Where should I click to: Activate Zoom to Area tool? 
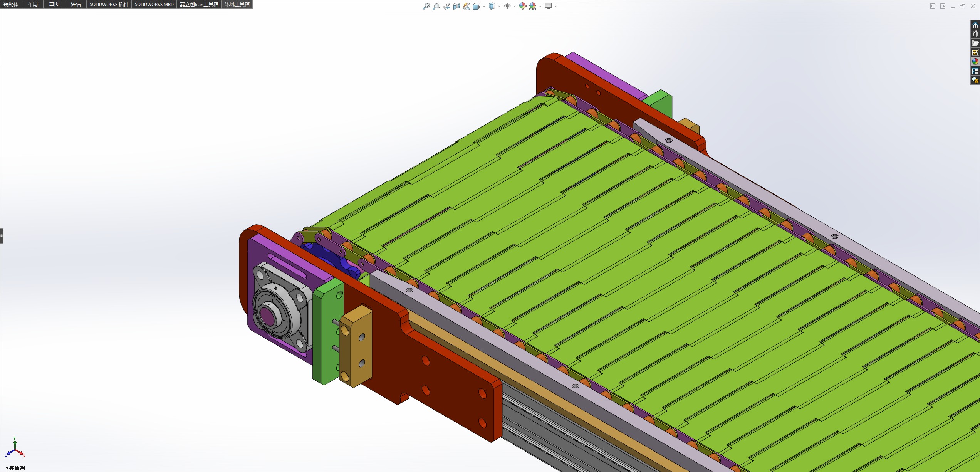coord(436,6)
